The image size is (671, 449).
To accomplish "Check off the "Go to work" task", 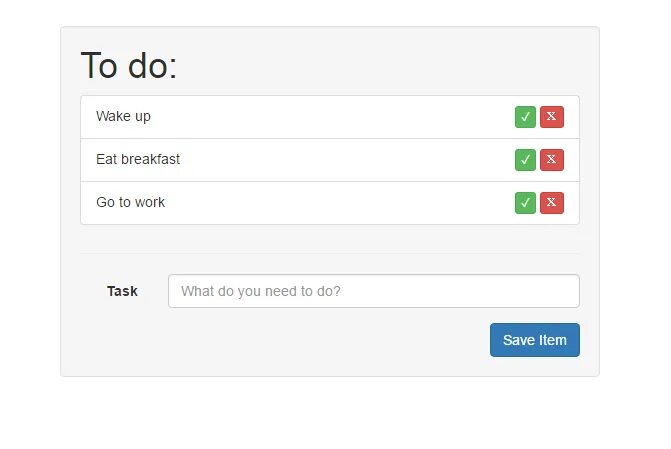I will click(525, 202).
